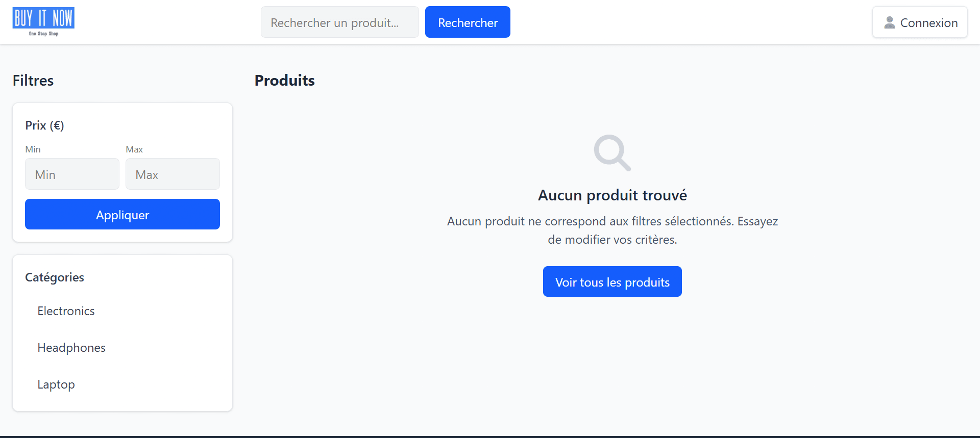Viewport: 980px width, 438px height.
Task: Click the Catégories panel title
Action: 55,277
